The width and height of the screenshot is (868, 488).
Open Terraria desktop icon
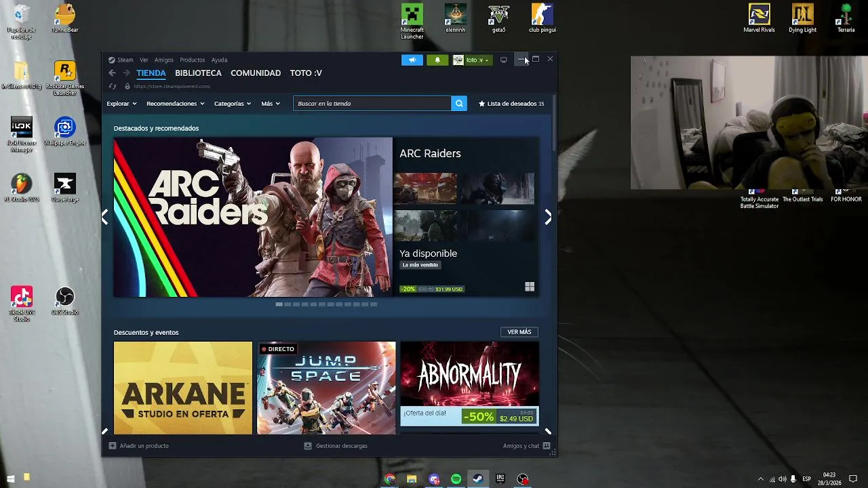pos(846,18)
